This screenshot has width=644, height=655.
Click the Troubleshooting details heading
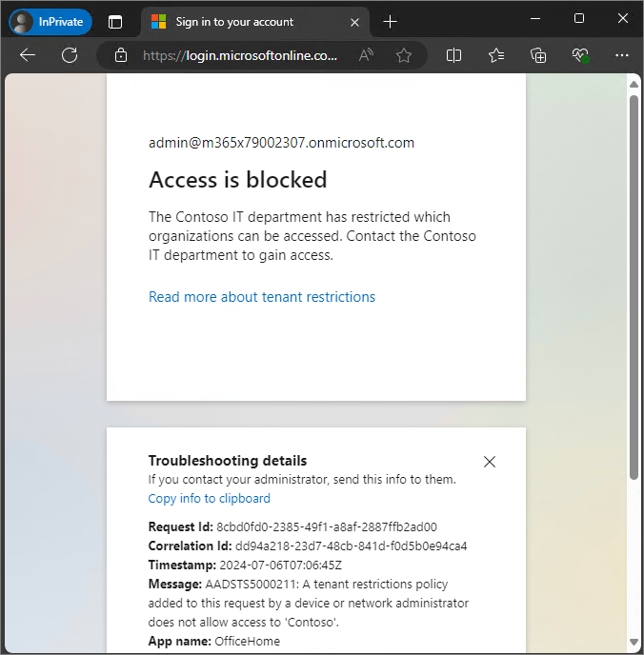click(x=228, y=461)
